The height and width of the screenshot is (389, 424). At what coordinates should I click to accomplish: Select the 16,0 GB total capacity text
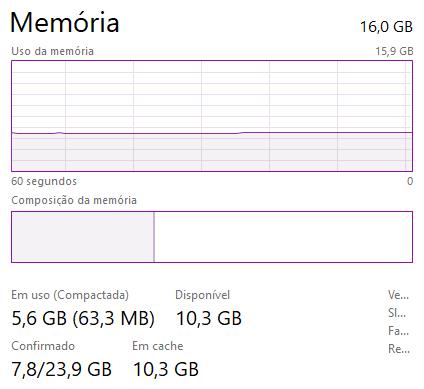386,27
